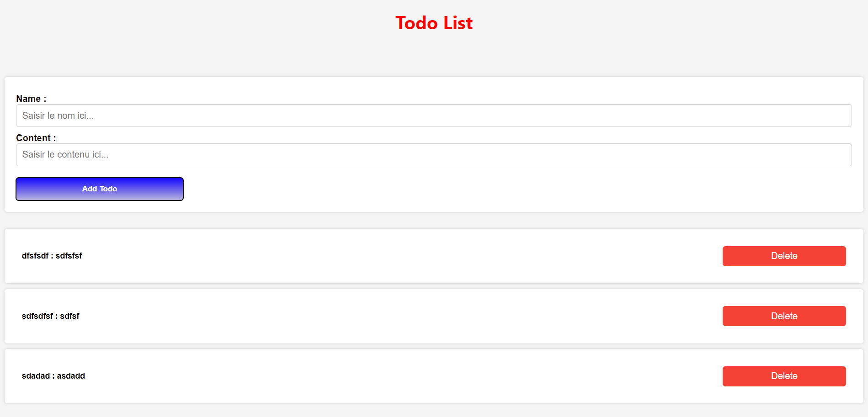Click the todo content sdfsf
Viewport: 868px width, 417px height.
69,316
